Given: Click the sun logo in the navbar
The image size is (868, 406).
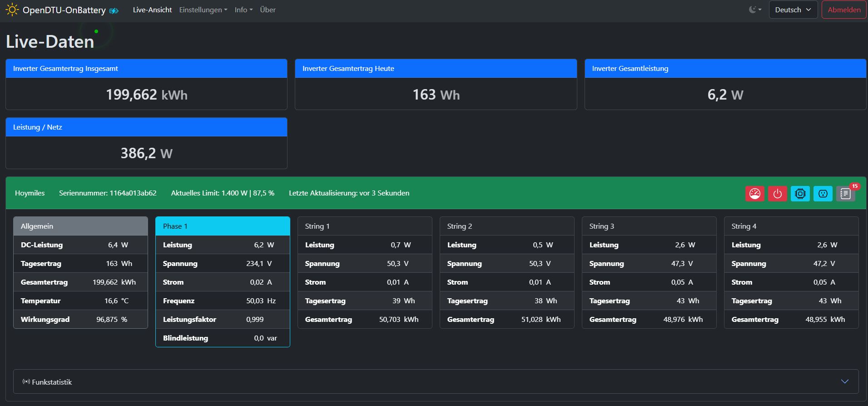Looking at the screenshot, I should click(12, 10).
